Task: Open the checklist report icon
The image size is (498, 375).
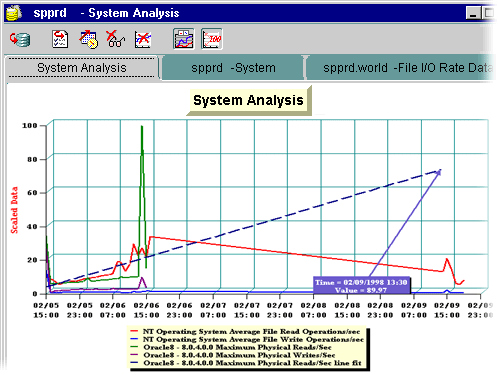Action: tap(60, 39)
